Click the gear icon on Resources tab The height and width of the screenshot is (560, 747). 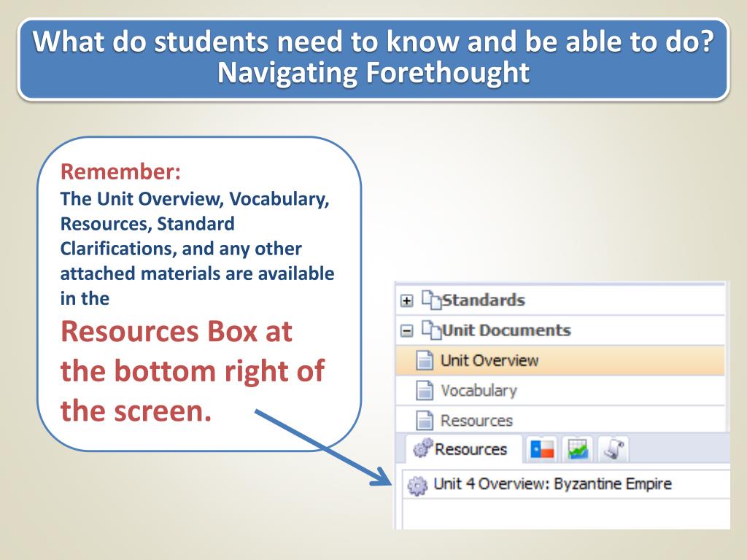coord(422,448)
